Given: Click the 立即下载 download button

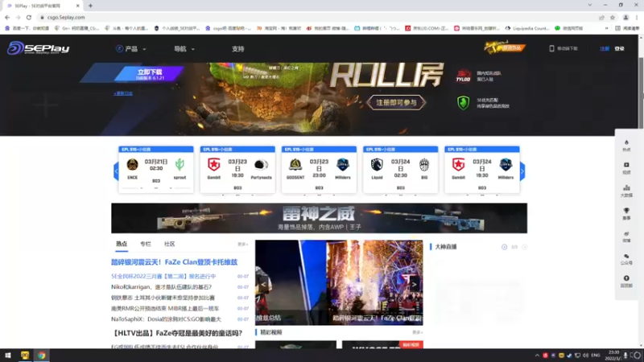Looking at the screenshot, I should pos(150,74).
